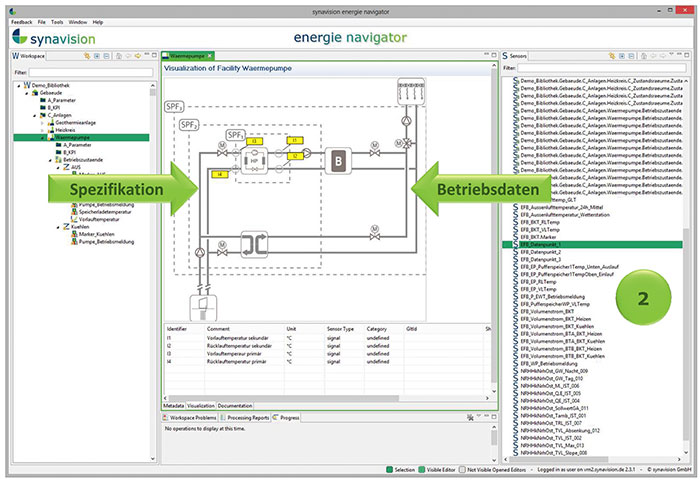The height and width of the screenshot is (480, 700).
Task: Open the File menu
Action: [42, 22]
